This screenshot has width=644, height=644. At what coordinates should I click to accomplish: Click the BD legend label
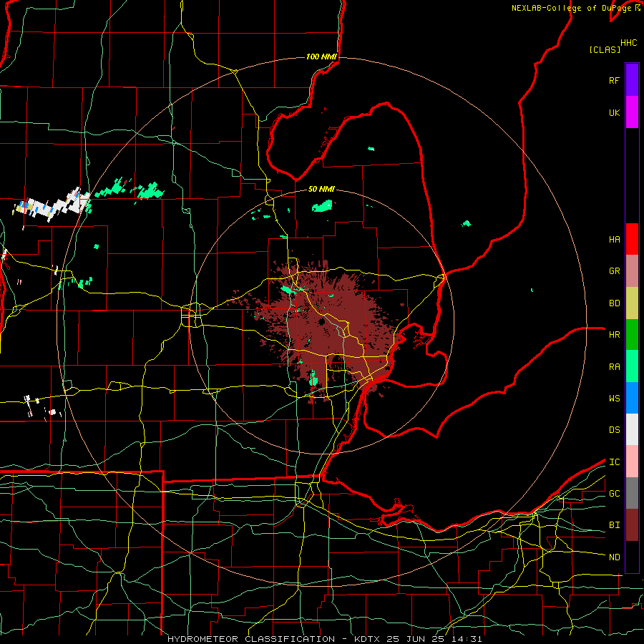(x=614, y=303)
